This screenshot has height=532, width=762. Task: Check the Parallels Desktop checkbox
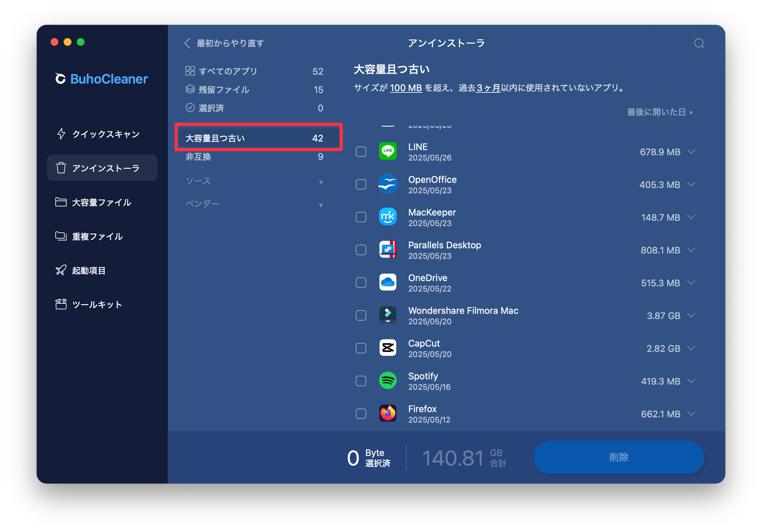(361, 250)
